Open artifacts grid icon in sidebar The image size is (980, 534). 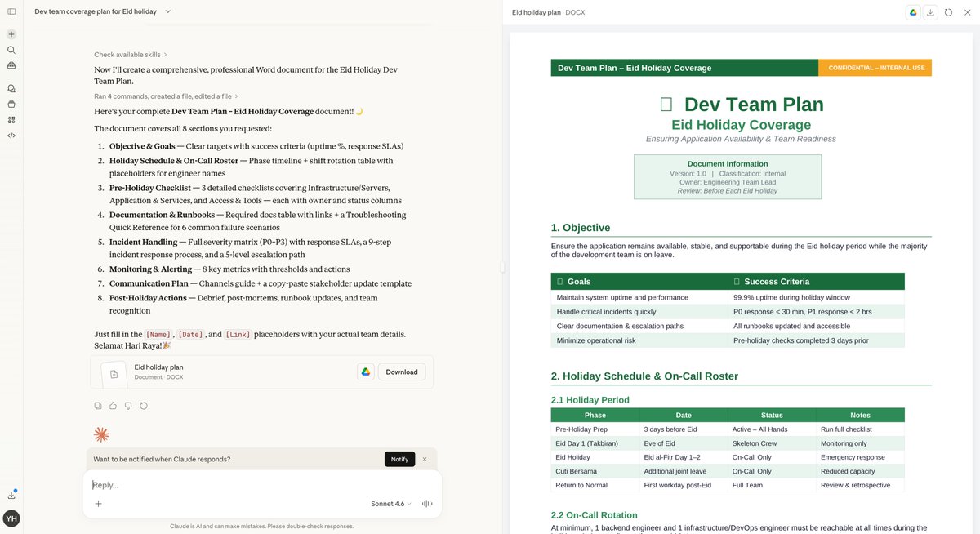[x=11, y=119]
